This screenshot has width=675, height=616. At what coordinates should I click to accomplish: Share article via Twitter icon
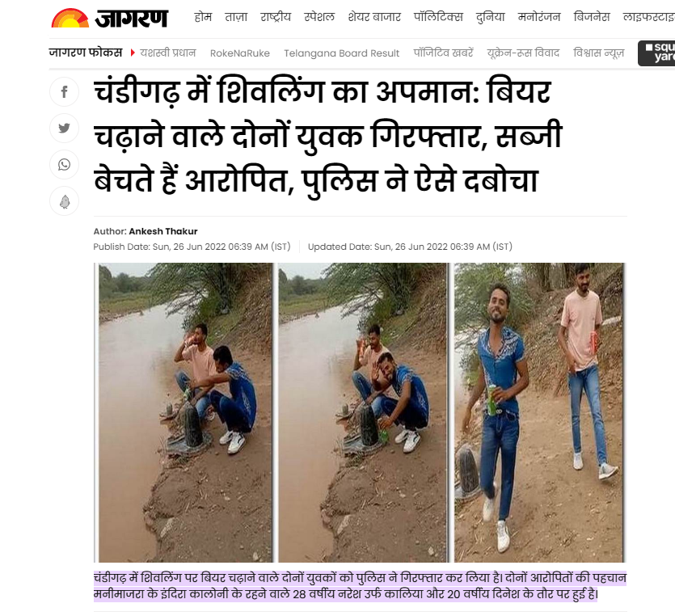pyautogui.click(x=64, y=129)
